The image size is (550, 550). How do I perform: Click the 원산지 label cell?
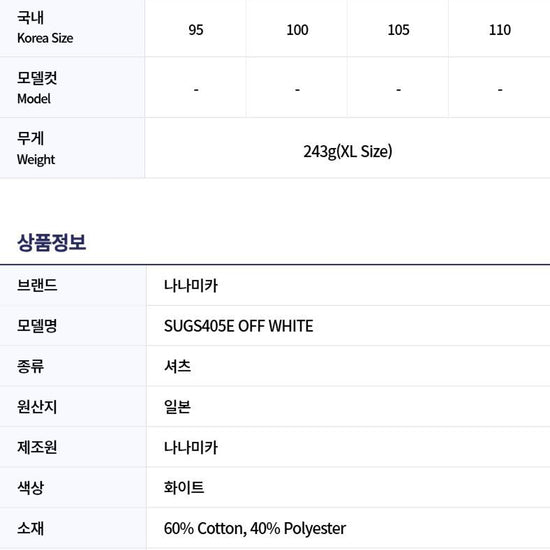click(x=73, y=407)
